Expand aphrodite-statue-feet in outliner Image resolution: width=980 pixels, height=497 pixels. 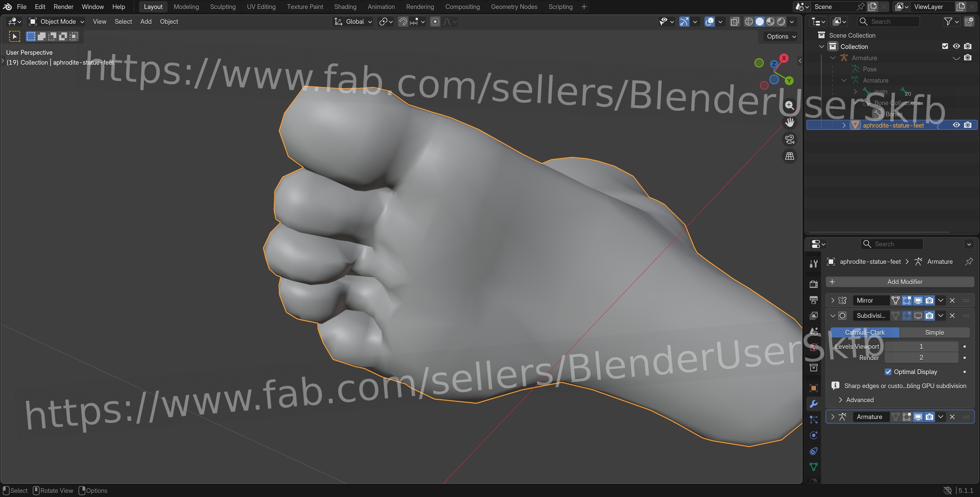click(x=844, y=125)
